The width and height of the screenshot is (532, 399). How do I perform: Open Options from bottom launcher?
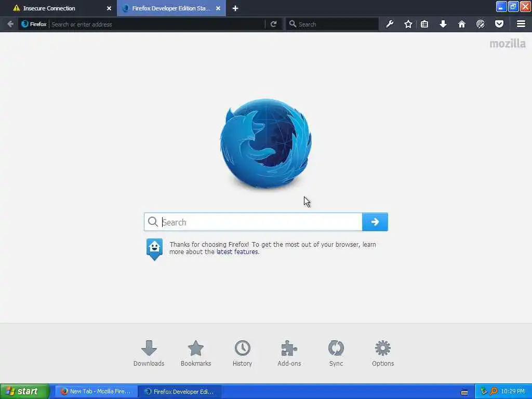pyautogui.click(x=383, y=353)
